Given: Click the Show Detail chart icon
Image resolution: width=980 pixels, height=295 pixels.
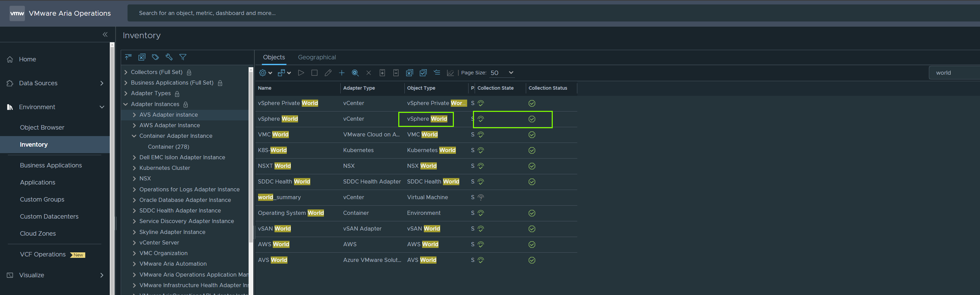Looking at the screenshot, I should click(450, 73).
